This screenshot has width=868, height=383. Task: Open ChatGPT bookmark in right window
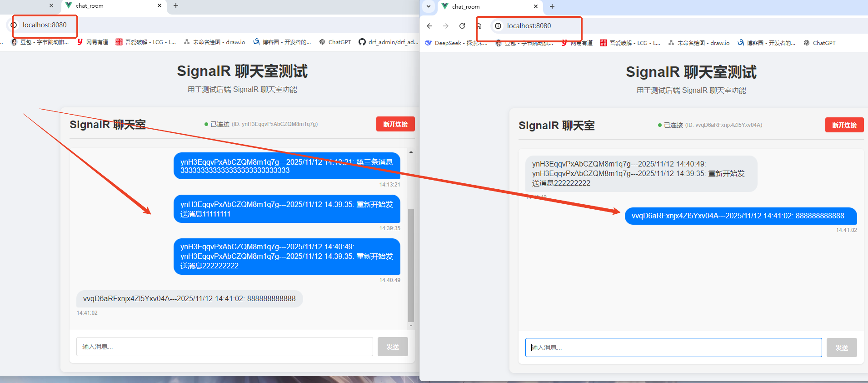click(x=820, y=43)
